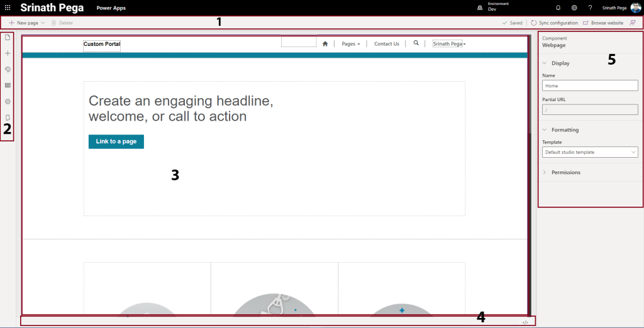Click the help question mark icon

pos(590,8)
